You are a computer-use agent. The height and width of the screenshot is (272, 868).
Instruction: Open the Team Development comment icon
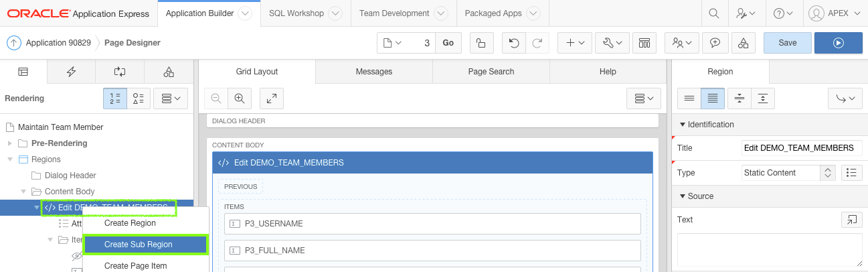715,43
